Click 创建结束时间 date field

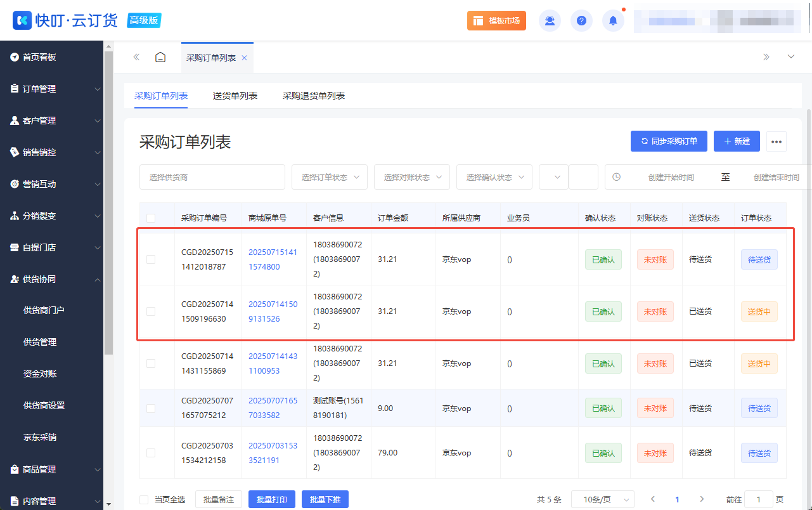(776, 177)
